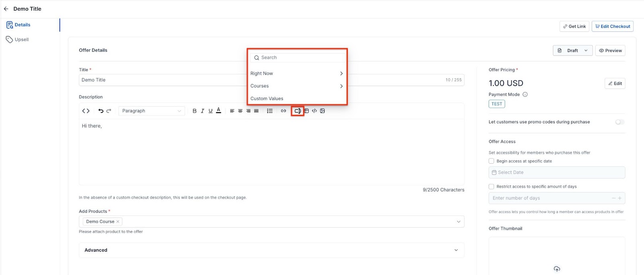Align text right

tap(248, 111)
